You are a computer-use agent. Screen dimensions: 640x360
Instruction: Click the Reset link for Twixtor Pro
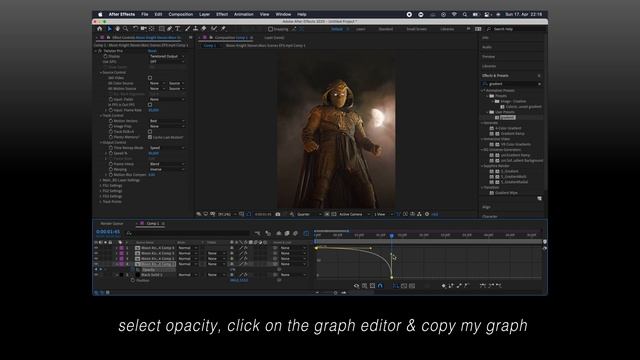click(x=152, y=51)
